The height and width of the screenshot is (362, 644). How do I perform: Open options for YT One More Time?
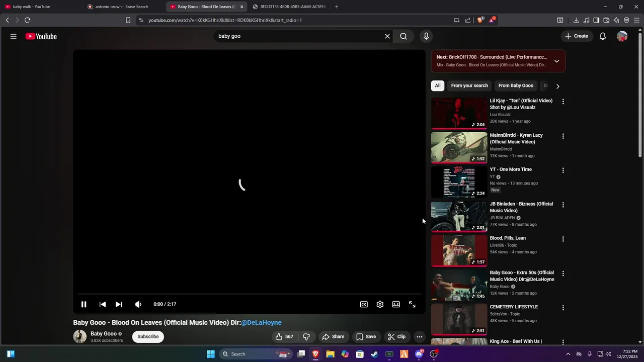click(563, 170)
